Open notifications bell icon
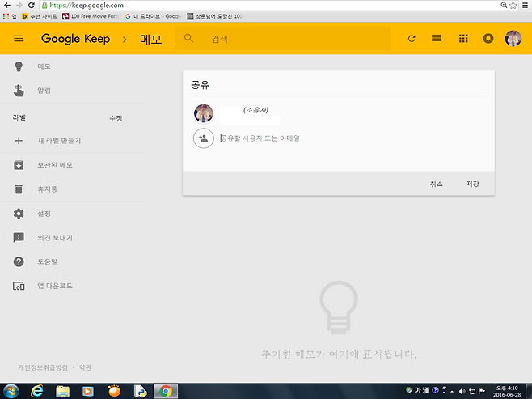 488,38
